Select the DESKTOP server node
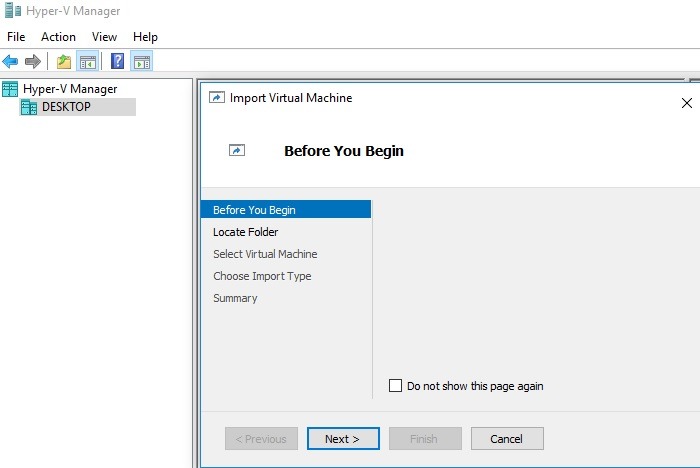 (66, 107)
